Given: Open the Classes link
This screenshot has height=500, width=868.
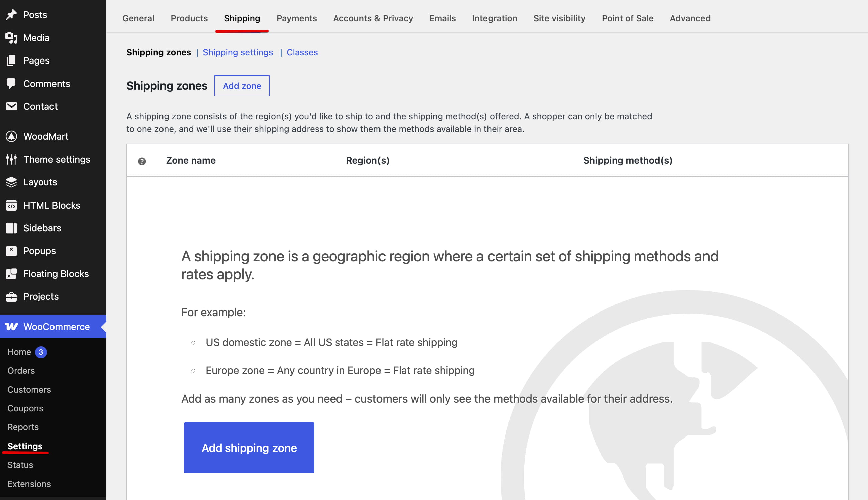Looking at the screenshot, I should pyautogui.click(x=302, y=52).
